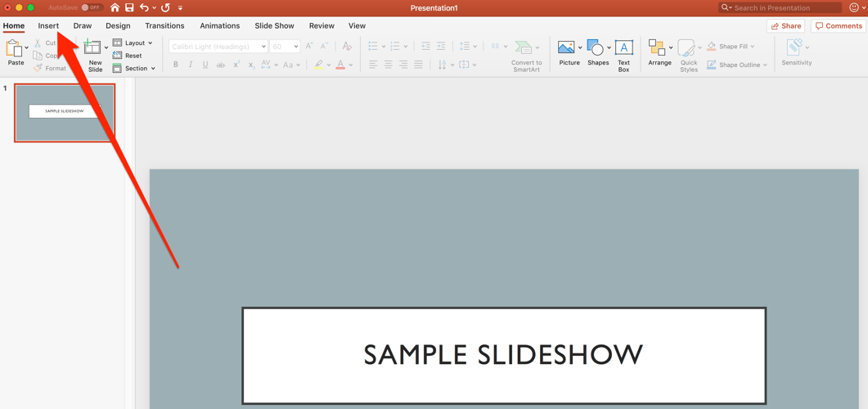Viewport: 868px width, 409px height.
Task: Click the Comments button
Action: 838,26
